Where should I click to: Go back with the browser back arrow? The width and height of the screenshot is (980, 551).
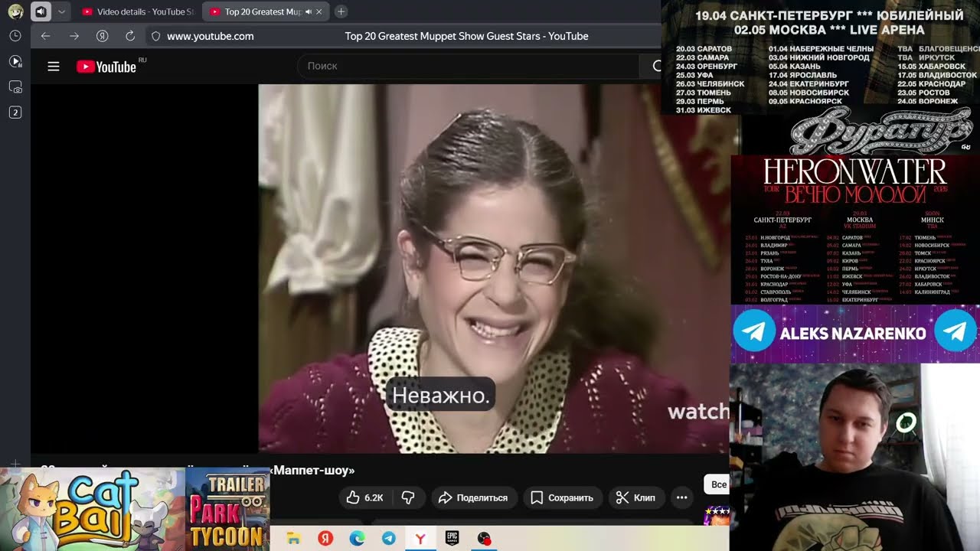(x=45, y=36)
